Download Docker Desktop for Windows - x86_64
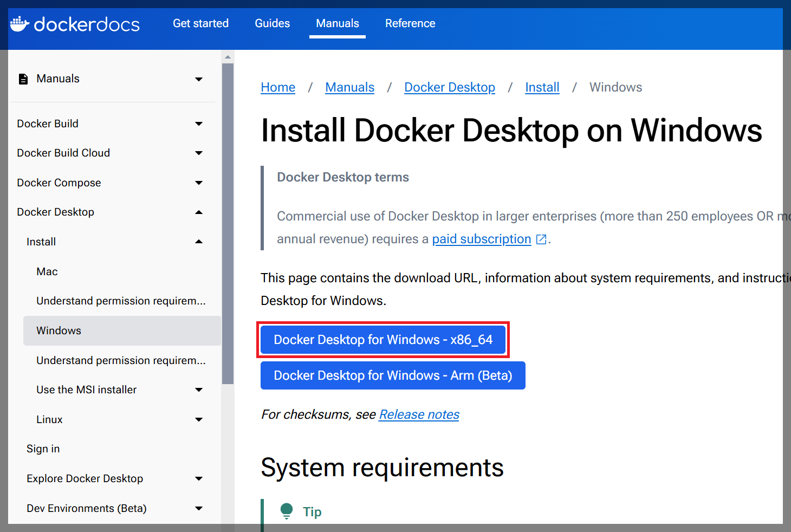 pos(383,340)
